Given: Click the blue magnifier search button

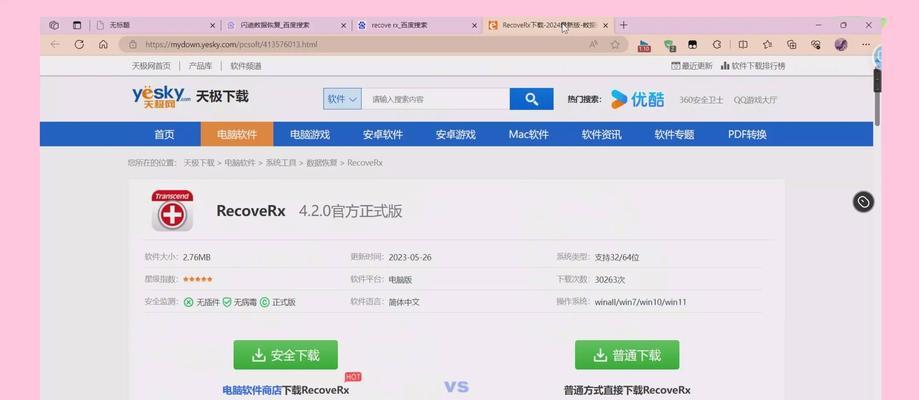Looking at the screenshot, I should (x=532, y=99).
